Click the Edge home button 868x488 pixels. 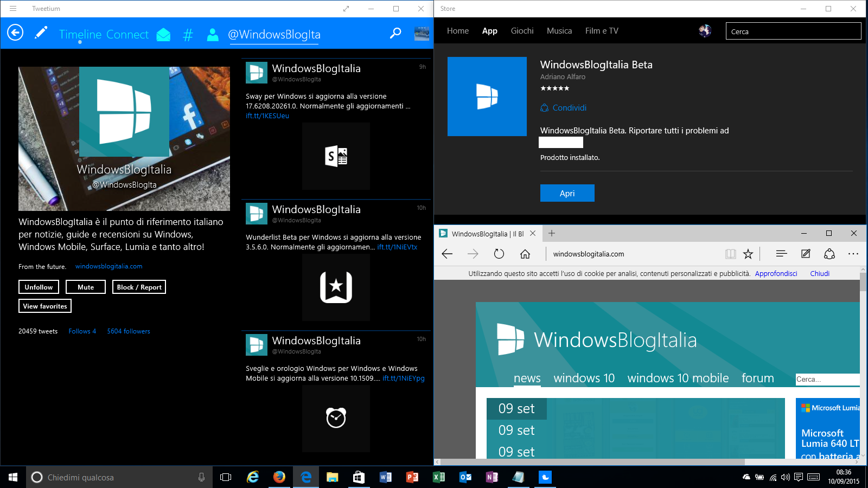(525, 254)
